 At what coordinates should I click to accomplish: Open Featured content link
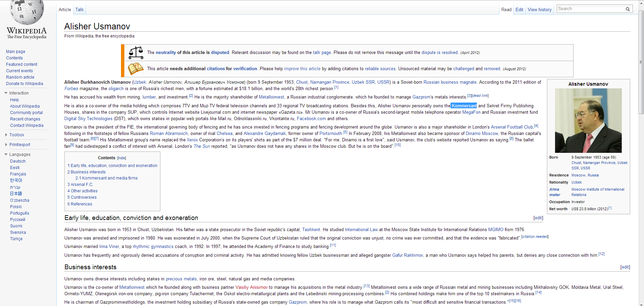click(22, 64)
